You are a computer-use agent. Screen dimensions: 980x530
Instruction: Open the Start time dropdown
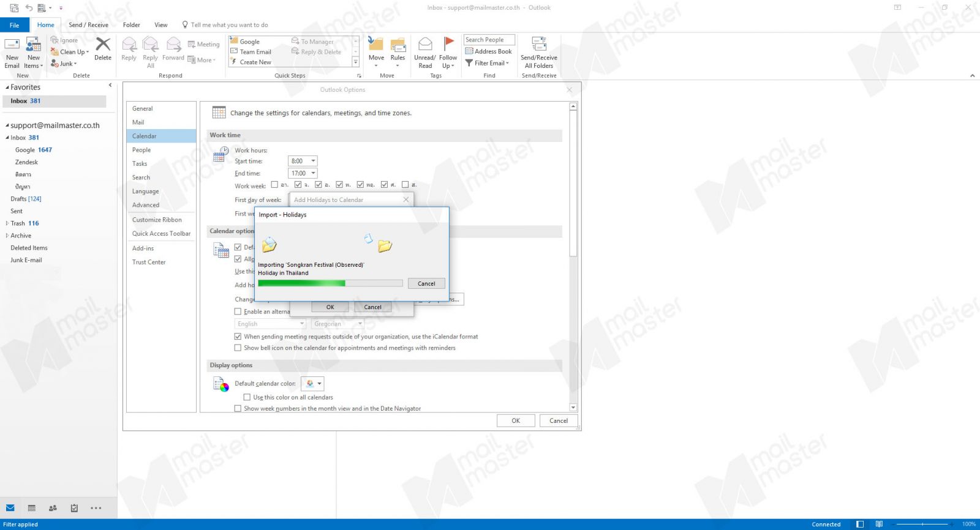pos(313,161)
